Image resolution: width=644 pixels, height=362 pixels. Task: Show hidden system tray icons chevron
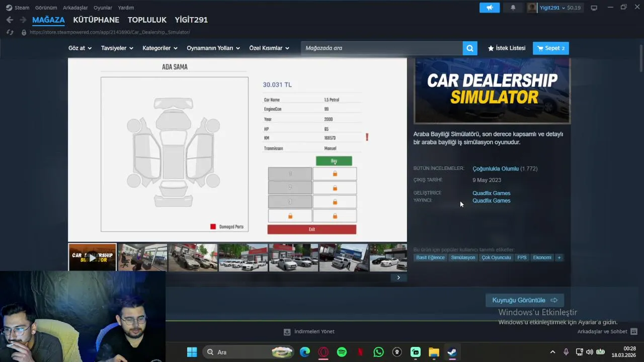click(552, 352)
